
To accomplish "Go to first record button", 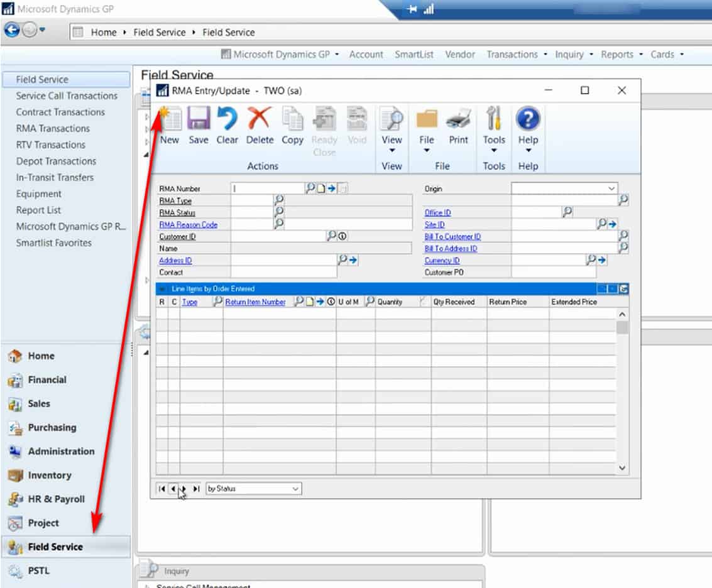I will [162, 489].
